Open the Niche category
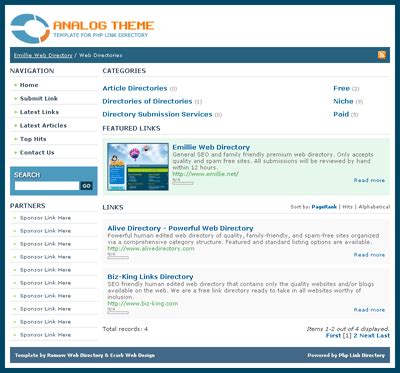Viewport: 400px width, 373px height. 343,101
